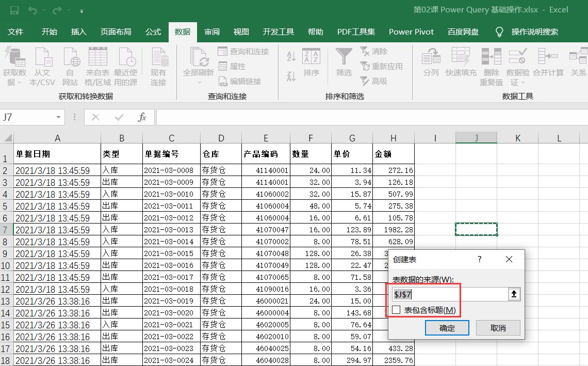
Task: Switch to the Power Pivot tab
Action: click(x=411, y=32)
